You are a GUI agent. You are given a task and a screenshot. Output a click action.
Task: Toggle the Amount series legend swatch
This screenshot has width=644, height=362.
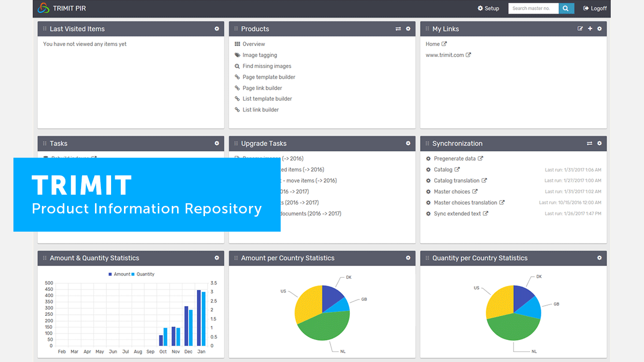[111, 274]
